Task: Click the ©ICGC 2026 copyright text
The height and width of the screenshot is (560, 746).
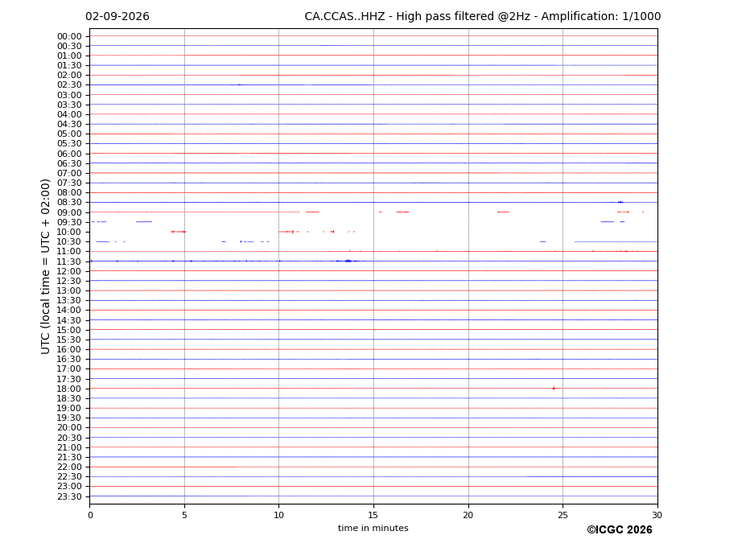Action: coord(620,529)
